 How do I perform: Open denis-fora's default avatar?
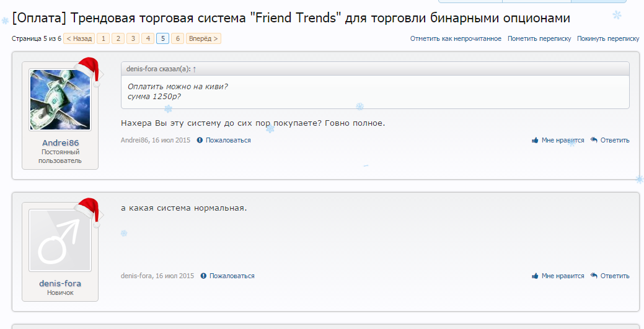click(x=60, y=240)
